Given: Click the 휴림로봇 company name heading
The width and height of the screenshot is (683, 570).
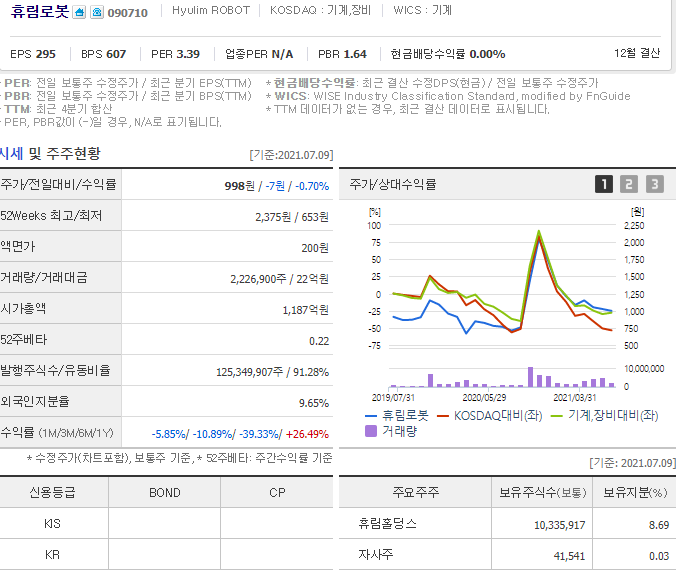Looking at the screenshot, I should pyautogui.click(x=40, y=11).
